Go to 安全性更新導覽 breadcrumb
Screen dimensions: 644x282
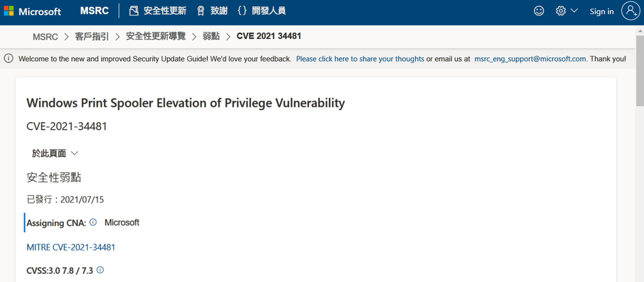[x=156, y=36]
